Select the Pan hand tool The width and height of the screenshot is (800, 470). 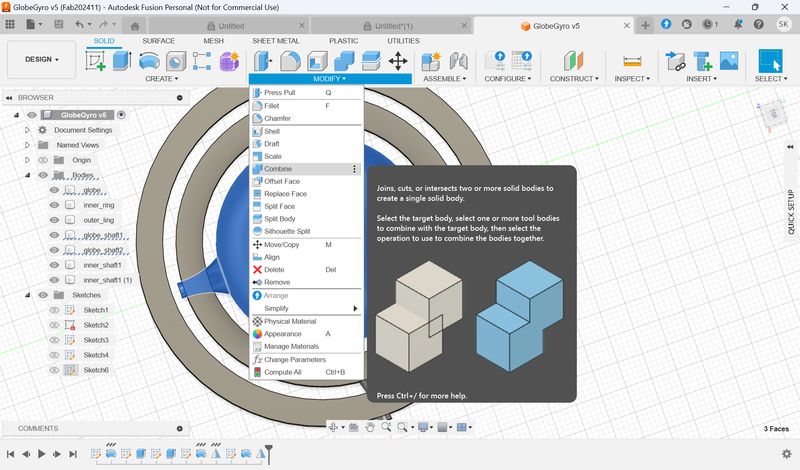coord(369,427)
